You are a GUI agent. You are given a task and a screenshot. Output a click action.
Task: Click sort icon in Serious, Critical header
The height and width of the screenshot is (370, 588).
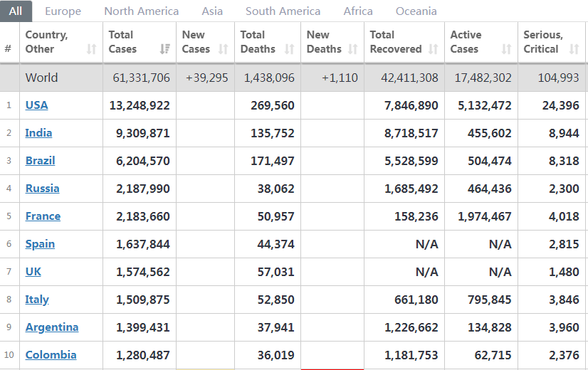(x=574, y=49)
